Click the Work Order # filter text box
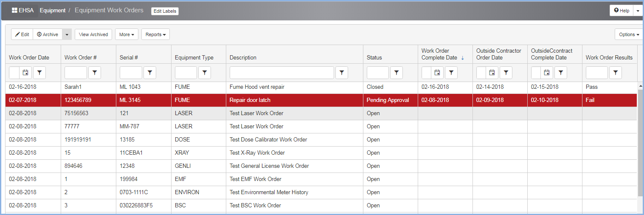644x215 pixels. tap(76, 73)
